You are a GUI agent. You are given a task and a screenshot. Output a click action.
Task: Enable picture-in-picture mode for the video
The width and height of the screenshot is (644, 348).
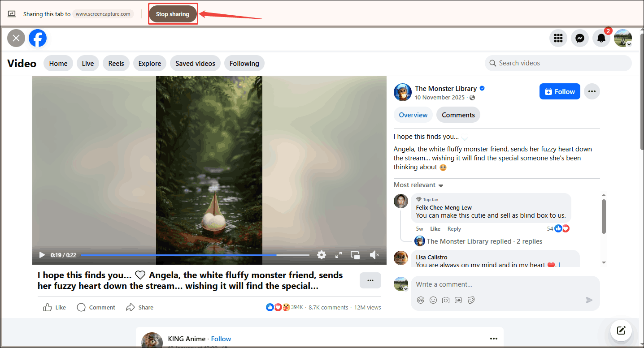pos(355,254)
